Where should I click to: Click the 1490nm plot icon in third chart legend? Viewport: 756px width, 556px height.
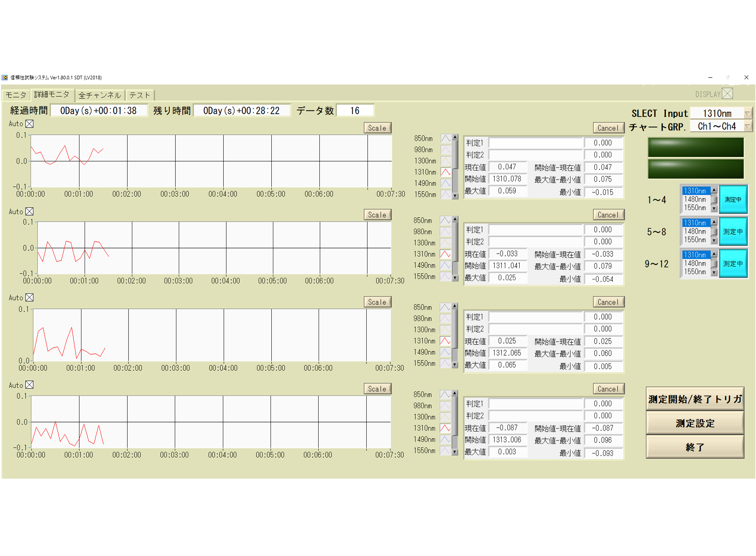pos(445,352)
